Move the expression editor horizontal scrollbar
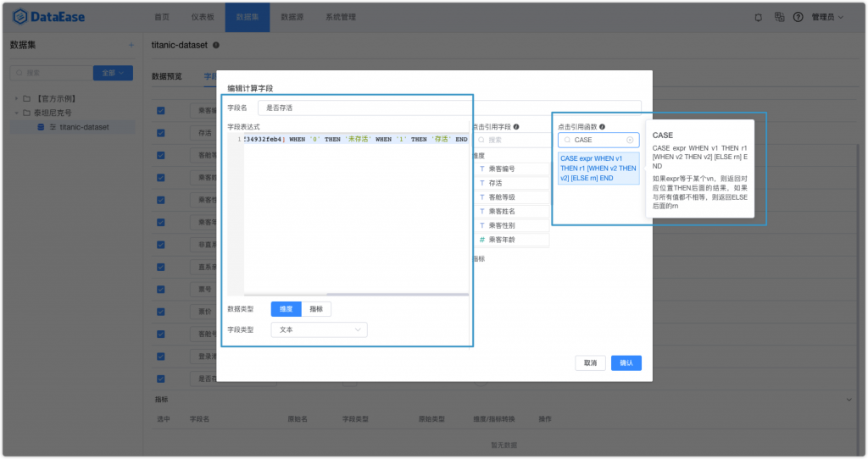 (x=398, y=294)
